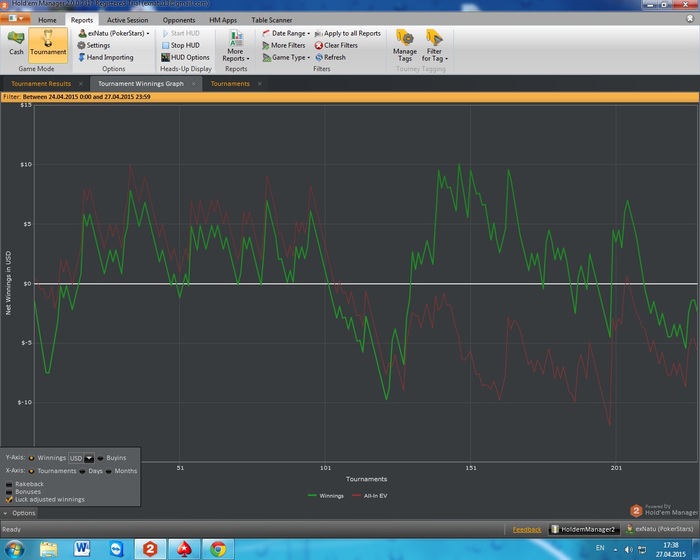This screenshot has width=700, height=560.
Task: Click the help button in ribbon corner
Action: 690,18
